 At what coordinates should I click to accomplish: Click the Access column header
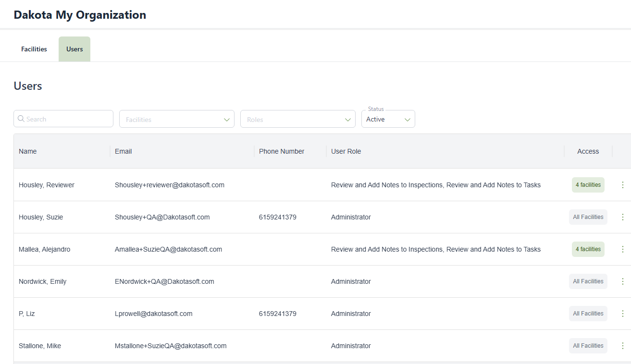588,151
